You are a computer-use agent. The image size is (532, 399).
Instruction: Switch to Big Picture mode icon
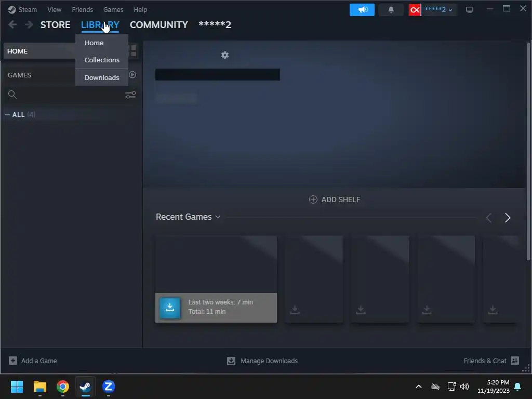[470, 10]
